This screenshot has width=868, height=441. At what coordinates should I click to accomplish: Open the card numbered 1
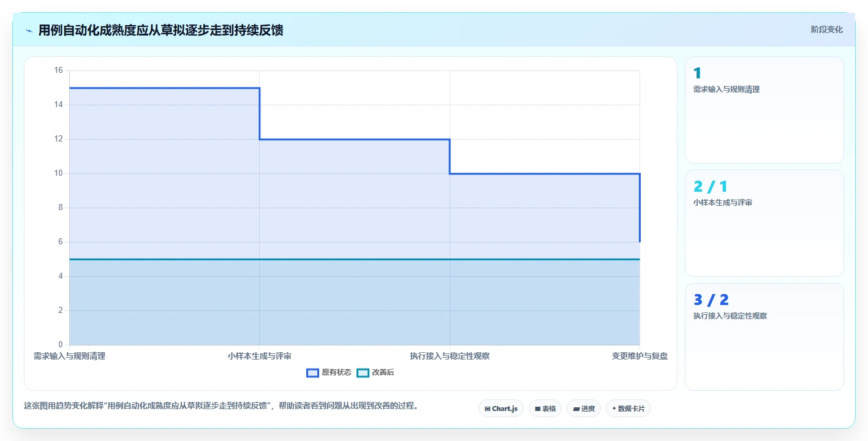[x=764, y=110]
